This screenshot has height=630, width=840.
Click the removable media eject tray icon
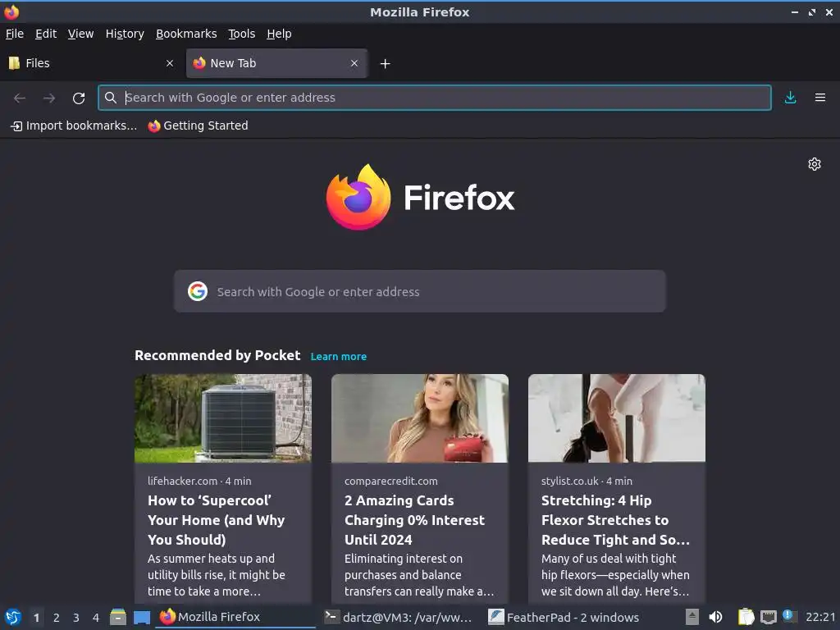pyautogui.click(x=692, y=617)
